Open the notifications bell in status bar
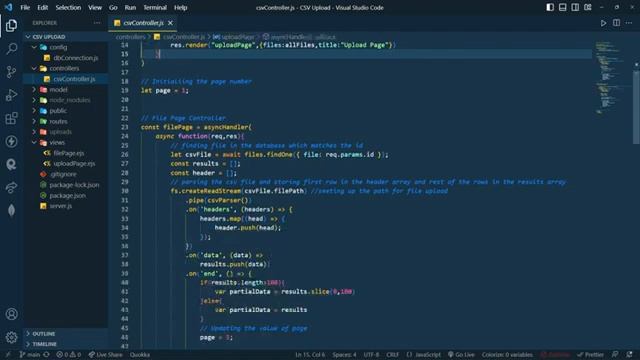The width and height of the screenshot is (640, 360). tap(629, 355)
